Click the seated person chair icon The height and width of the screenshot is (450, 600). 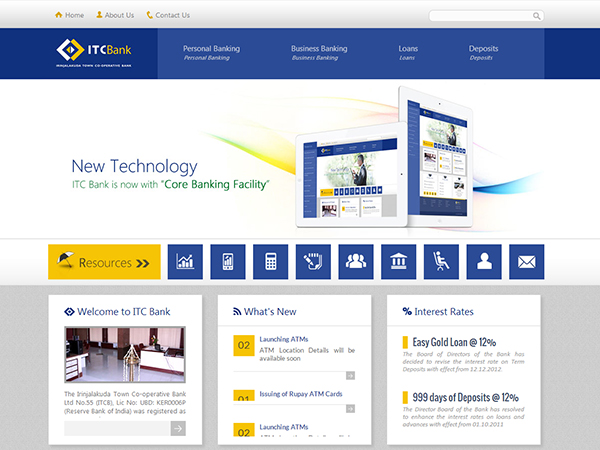(x=441, y=262)
